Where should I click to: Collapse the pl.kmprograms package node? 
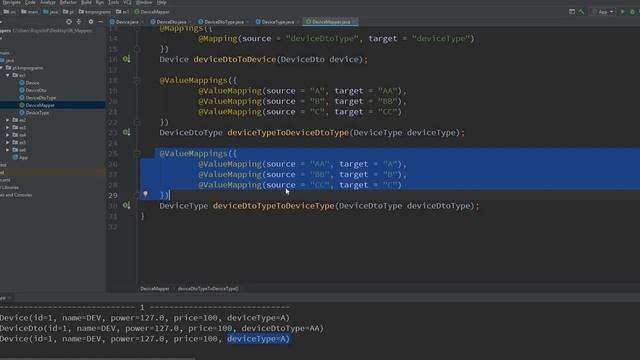coord(2,68)
